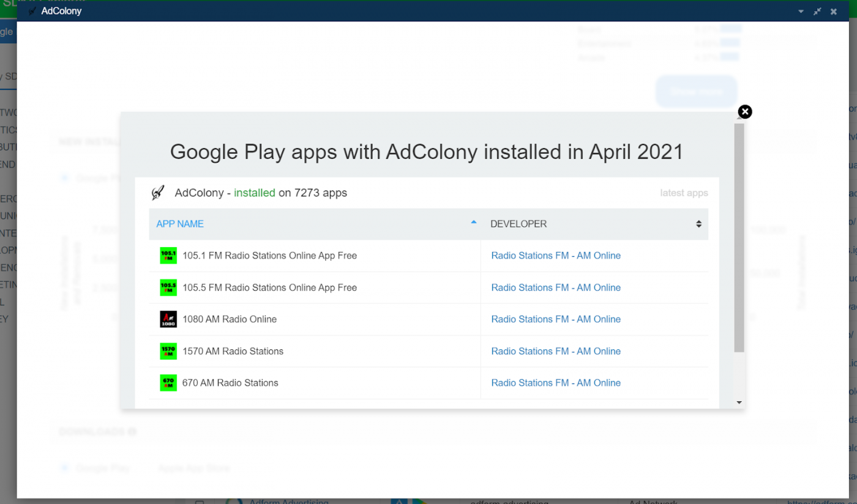This screenshot has height=504, width=857.
Task: Open the 105.1 FM Radio app icon
Action: 168,256
